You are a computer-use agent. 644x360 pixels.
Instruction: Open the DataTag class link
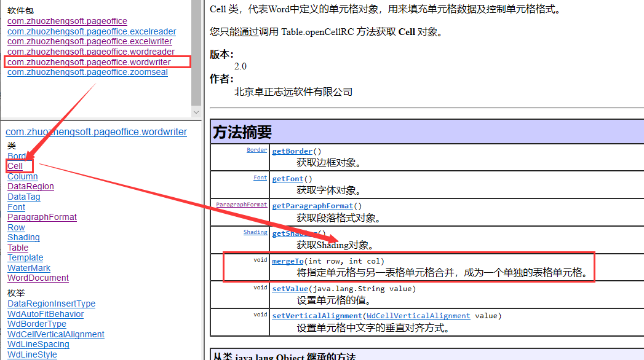click(24, 197)
